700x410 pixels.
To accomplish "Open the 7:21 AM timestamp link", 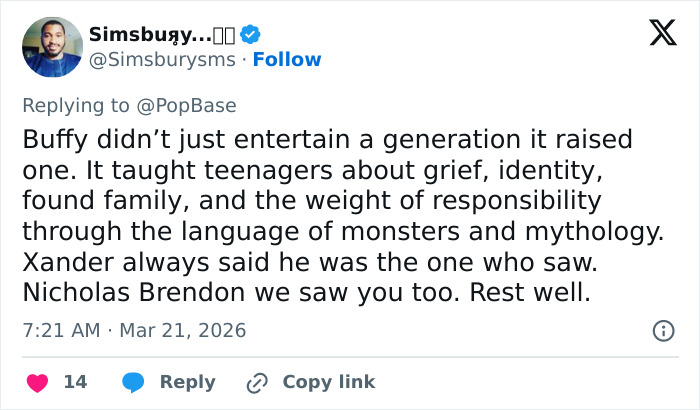I will (x=63, y=330).
